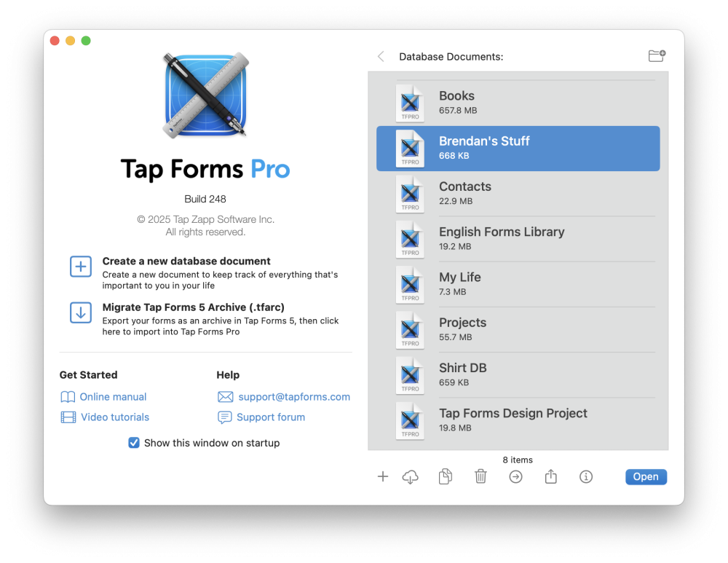Add a document with the plus toolbar icon

point(383,476)
